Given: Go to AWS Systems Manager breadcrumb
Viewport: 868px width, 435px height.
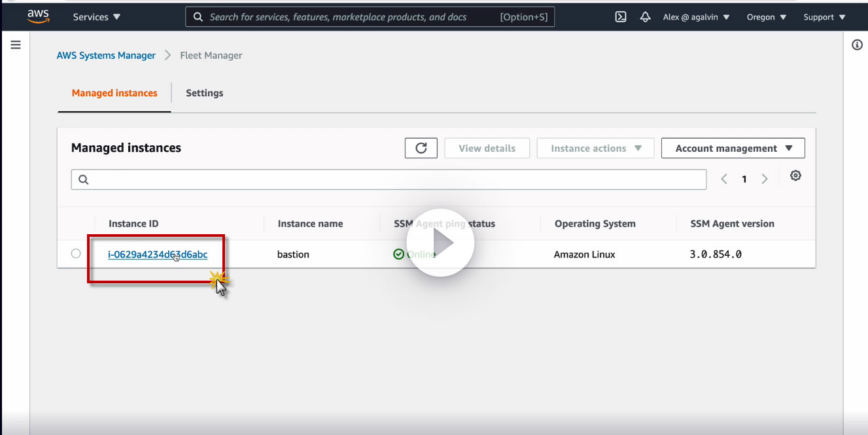Looking at the screenshot, I should pos(106,56).
